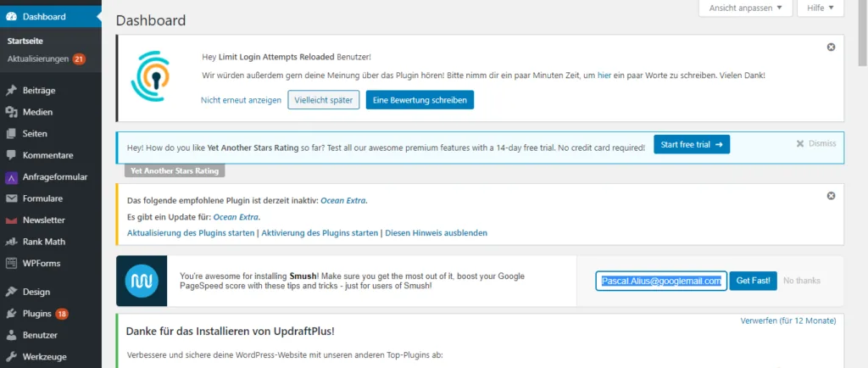Click the Formulare envelope icon

[11, 198]
